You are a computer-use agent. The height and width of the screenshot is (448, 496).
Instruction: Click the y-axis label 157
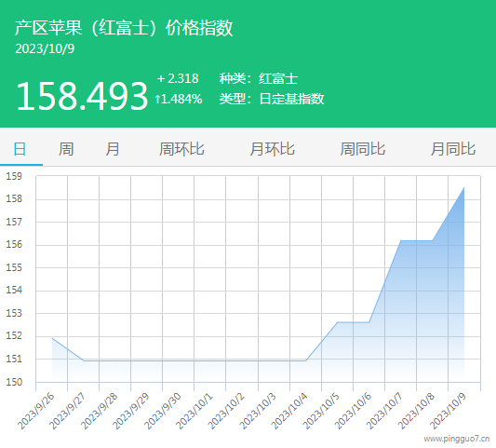[x=14, y=222]
